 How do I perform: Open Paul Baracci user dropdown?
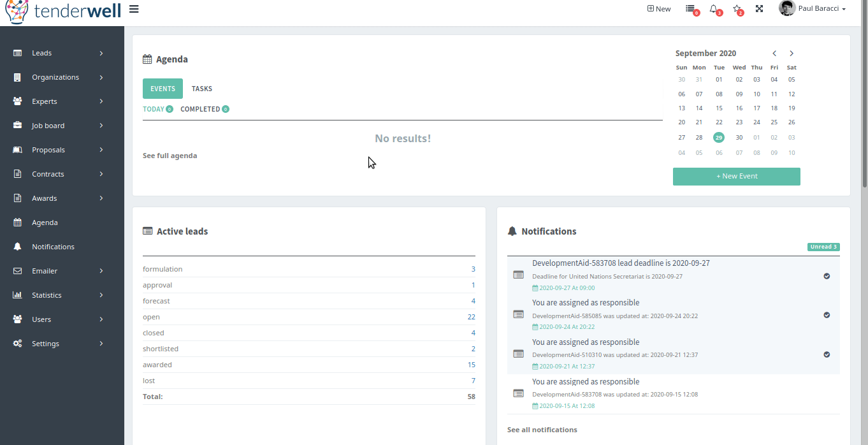click(x=822, y=9)
